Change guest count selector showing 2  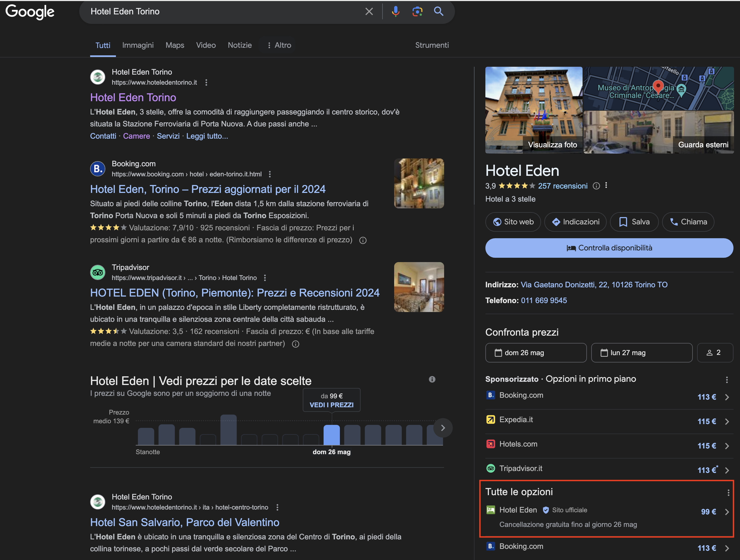(715, 353)
